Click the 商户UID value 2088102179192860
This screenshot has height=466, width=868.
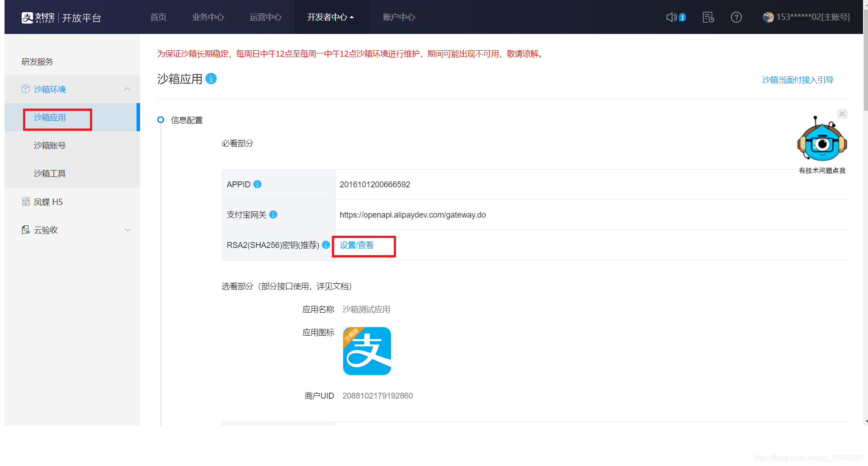tap(377, 395)
